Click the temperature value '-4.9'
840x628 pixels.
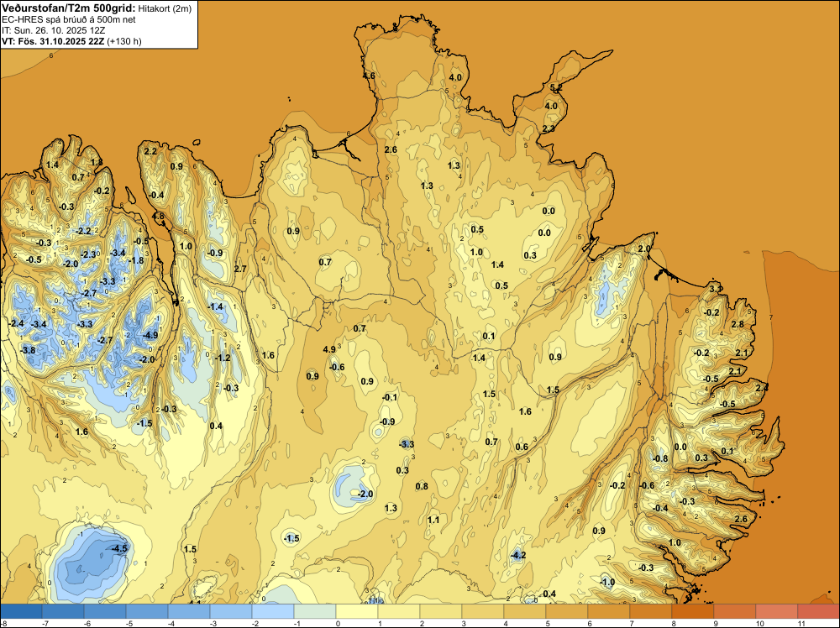(150, 335)
